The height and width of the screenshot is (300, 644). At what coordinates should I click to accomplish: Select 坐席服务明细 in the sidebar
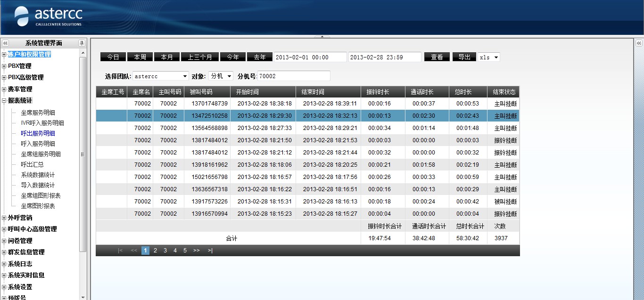[38, 113]
